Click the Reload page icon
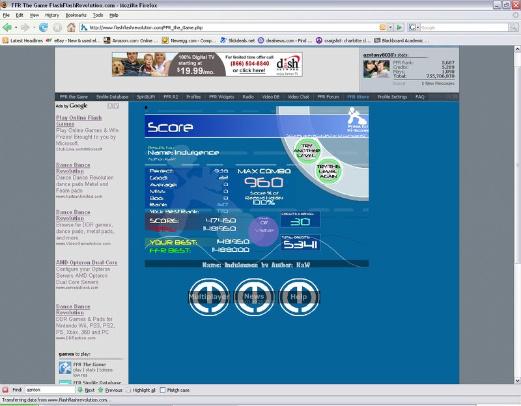 pyautogui.click(x=43, y=27)
